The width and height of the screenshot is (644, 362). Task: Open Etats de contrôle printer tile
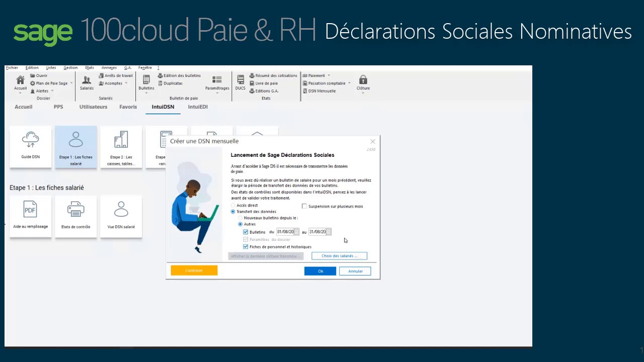tap(75, 217)
